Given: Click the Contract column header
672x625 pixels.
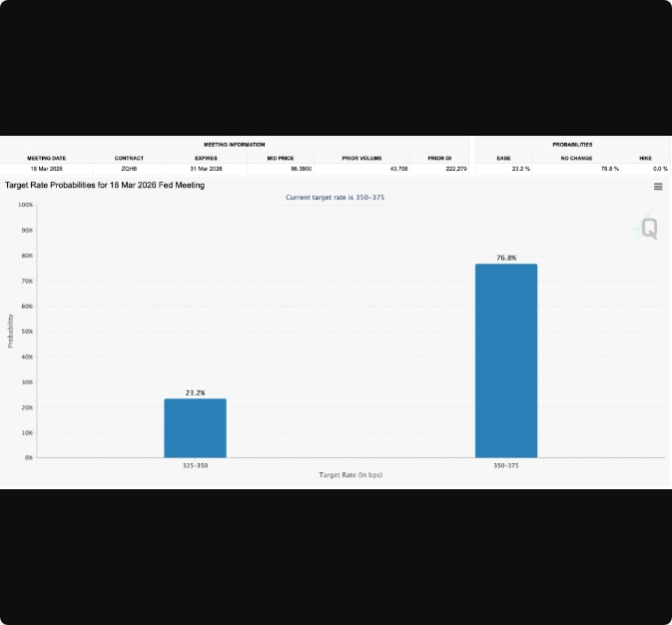Looking at the screenshot, I should coord(129,158).
